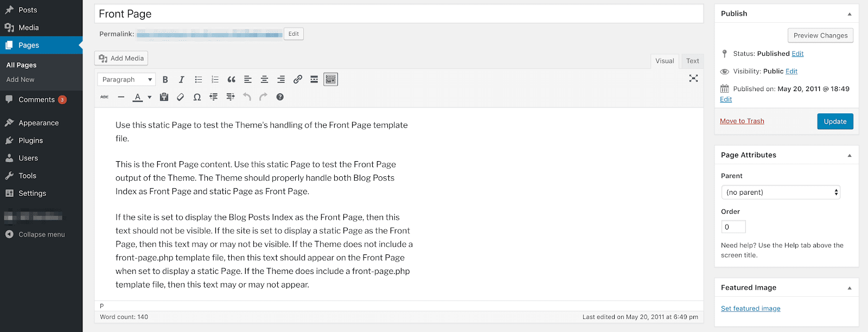This screenshot has width=868, height=332.
Task: Apply strikethrough formatting
Action: [x=105, y=97]
